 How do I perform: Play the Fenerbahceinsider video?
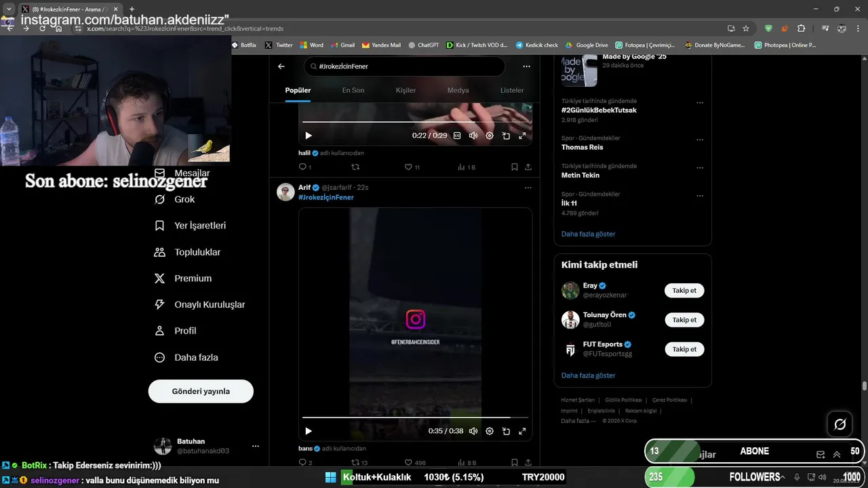coord(309,431)
